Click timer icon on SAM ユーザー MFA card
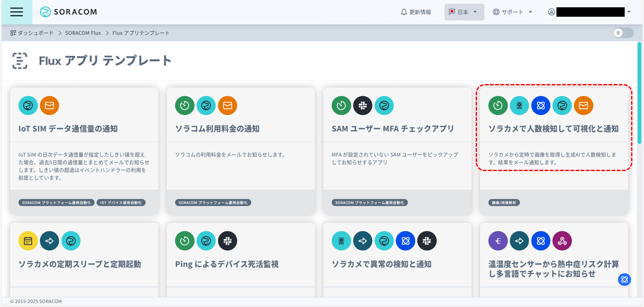Viewport: 644px width, 307px height. tap(341, 105)
